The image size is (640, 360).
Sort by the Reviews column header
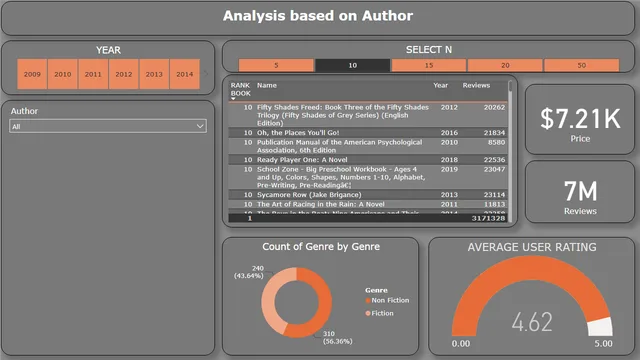pos(476,85)
